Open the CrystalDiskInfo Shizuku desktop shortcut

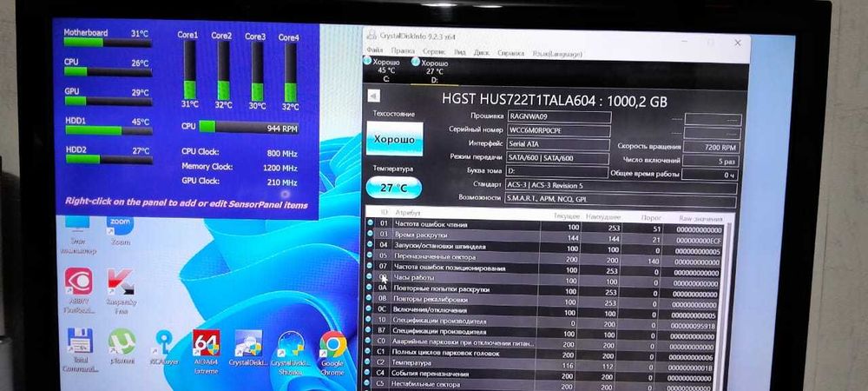click(x=291, y=352)
